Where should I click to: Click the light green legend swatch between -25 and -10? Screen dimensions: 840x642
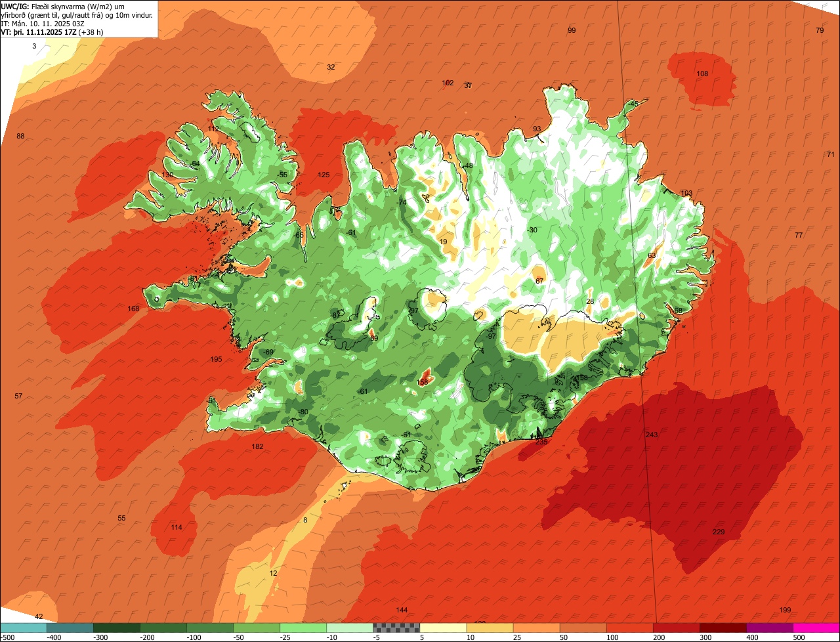pyautogui.click(x=303, y=628)
